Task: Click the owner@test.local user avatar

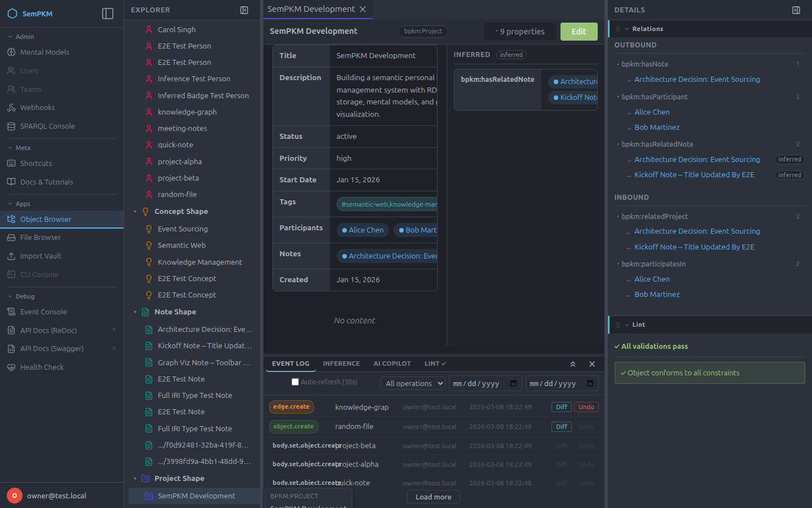Action: (x=15, y=496)
